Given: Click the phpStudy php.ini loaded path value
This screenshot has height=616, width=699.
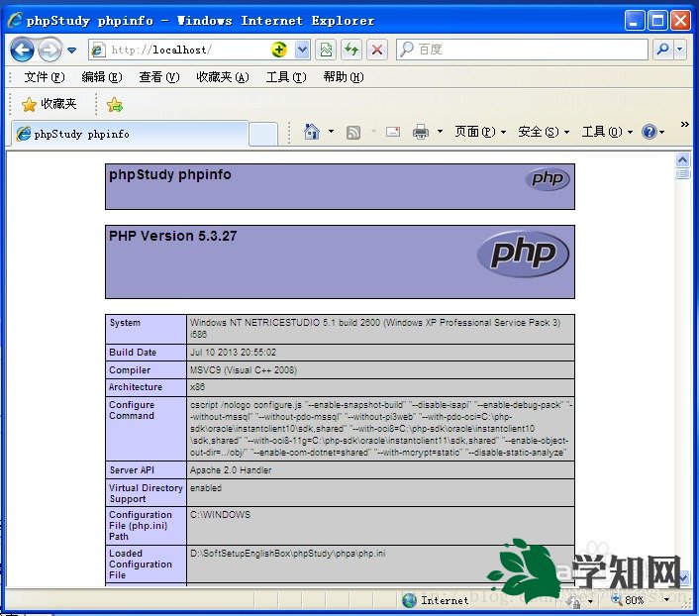Looking at the screenshot, I should pyautogui.click(x=287, y=553).
